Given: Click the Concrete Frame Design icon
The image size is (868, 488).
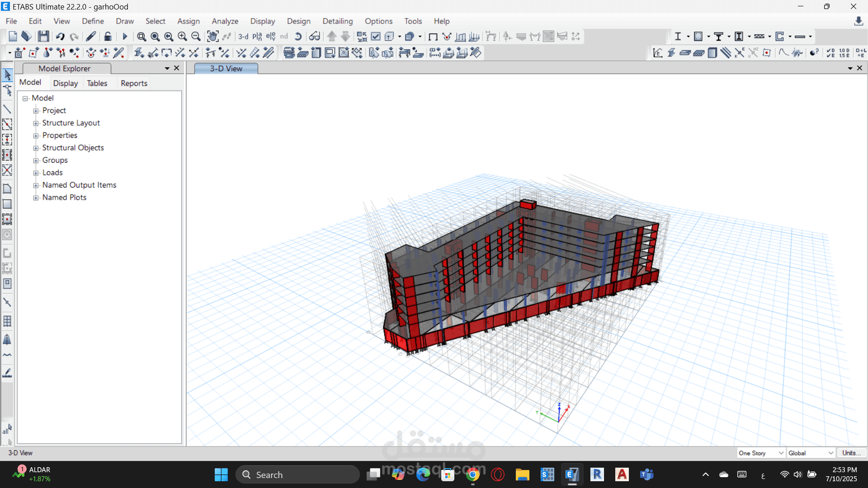Looking at the screenshot, I should click(x=698, y=37).
